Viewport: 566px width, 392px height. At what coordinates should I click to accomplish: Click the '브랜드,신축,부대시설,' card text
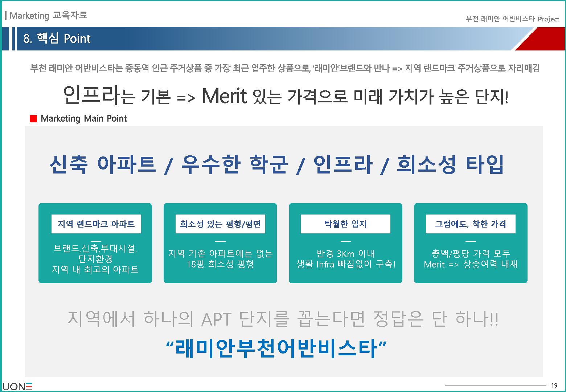tap(95, 249)
